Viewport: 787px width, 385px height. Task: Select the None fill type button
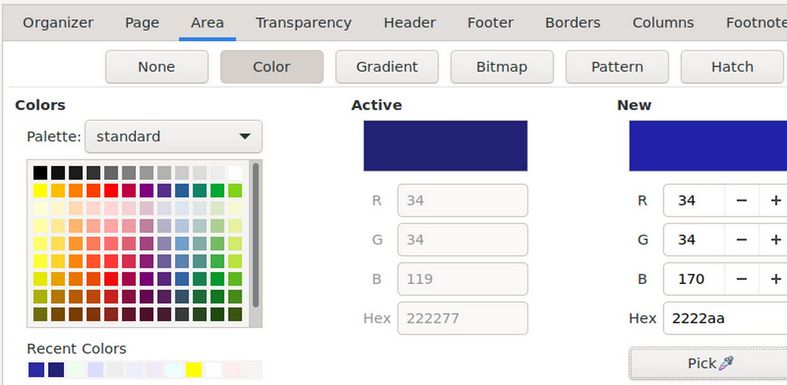(157, 67)
